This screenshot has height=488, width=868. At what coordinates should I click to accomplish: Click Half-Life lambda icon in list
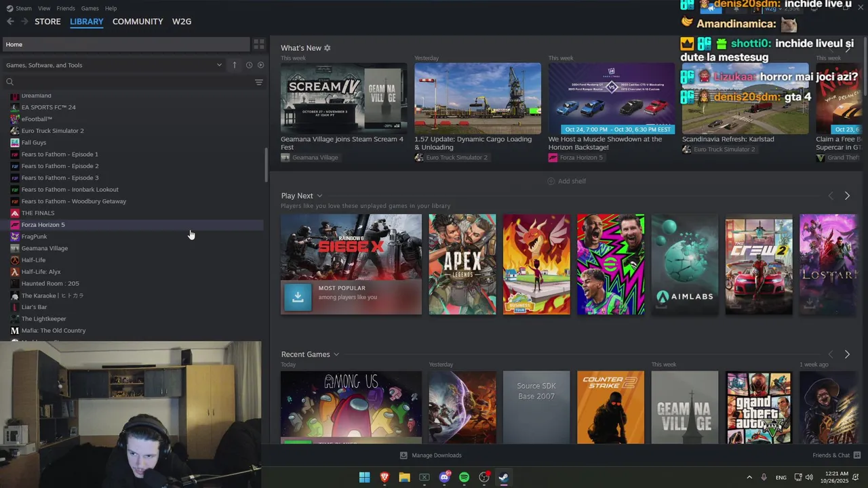pos(15,260)
